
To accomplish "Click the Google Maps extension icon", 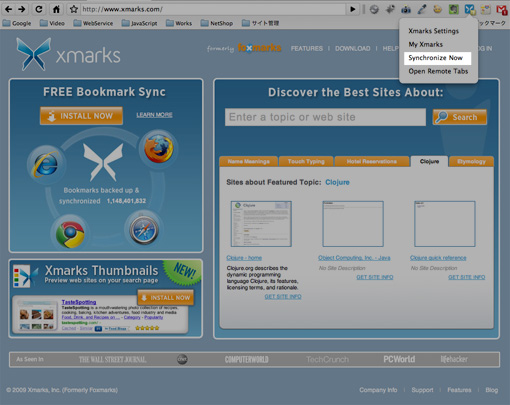I will click(486, 9).
